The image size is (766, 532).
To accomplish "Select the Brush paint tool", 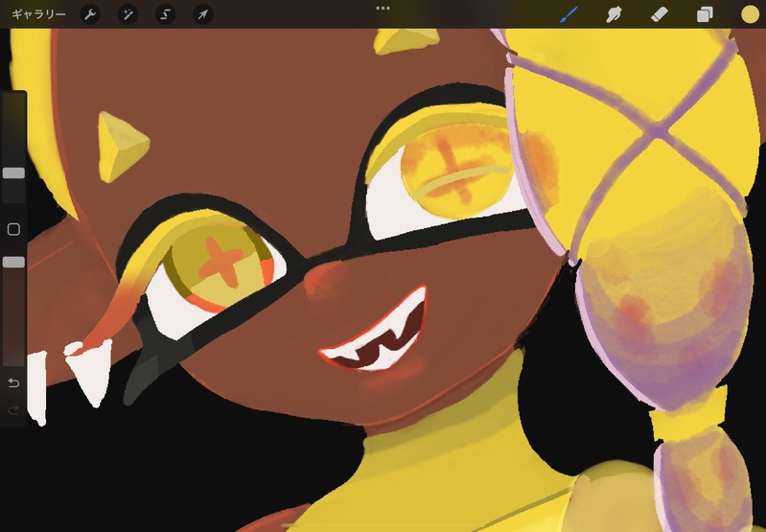I will (569, 14).
